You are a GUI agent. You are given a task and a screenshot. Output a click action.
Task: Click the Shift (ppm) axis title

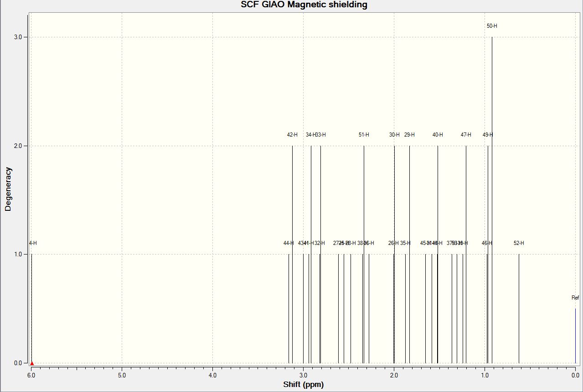click(304, 385)
